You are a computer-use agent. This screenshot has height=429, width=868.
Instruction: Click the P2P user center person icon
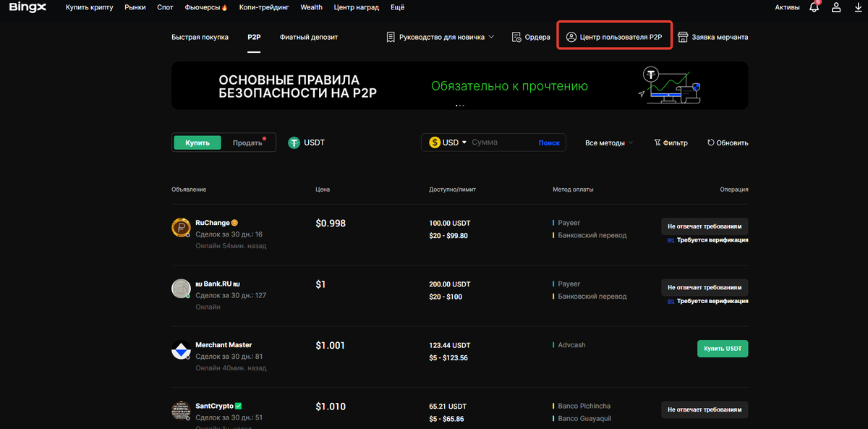coord(571,37)
